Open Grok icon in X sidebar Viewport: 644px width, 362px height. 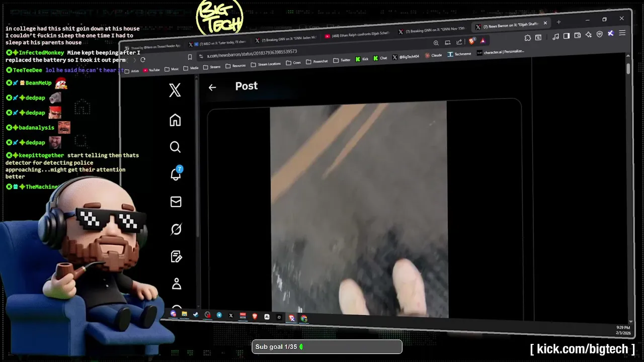click(176, 229)
